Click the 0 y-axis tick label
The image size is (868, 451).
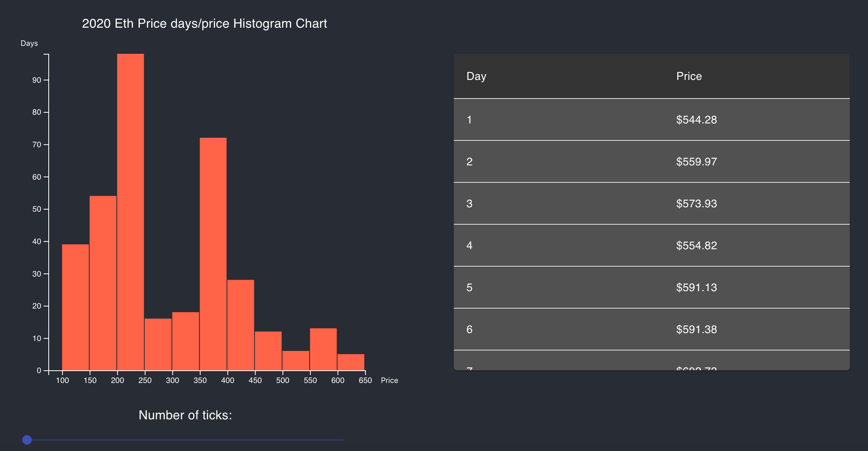point(39,370)
